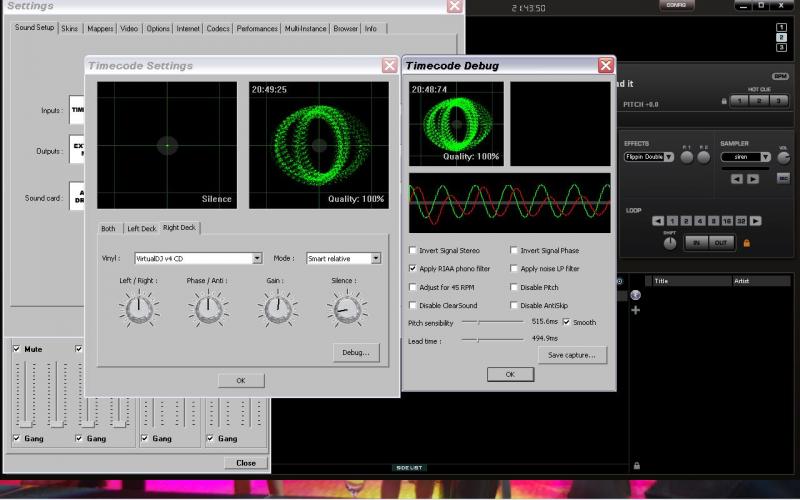This screenshot has height=500, width=800.
Task: Open the Codecs tab in Settings
Action: (x=218, y=29)
